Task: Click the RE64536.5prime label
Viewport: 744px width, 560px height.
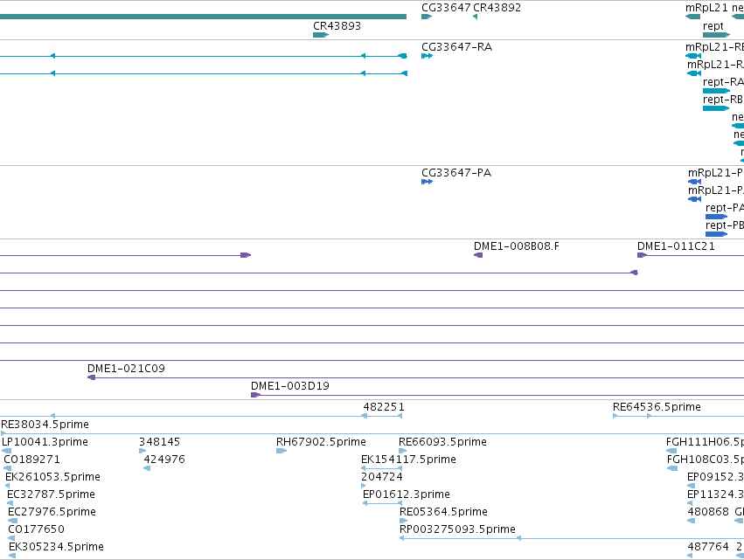Action: tap(657, 407)
